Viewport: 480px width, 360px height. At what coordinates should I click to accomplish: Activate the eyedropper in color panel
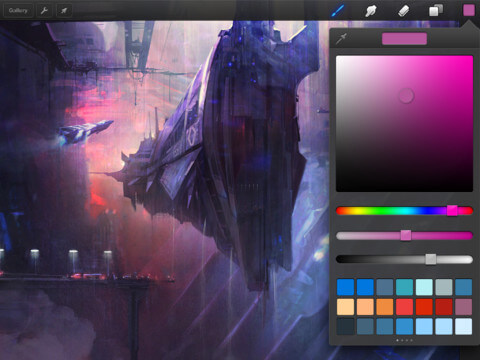point(341,39)
